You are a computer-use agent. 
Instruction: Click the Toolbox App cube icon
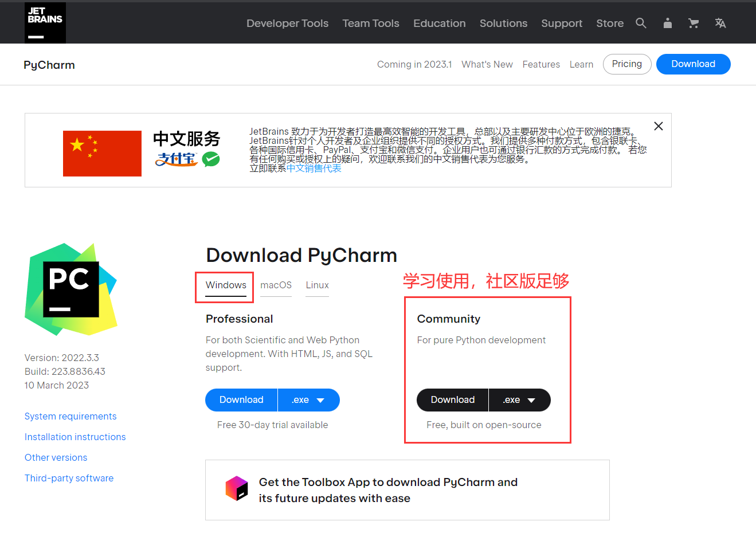[237, 489]
